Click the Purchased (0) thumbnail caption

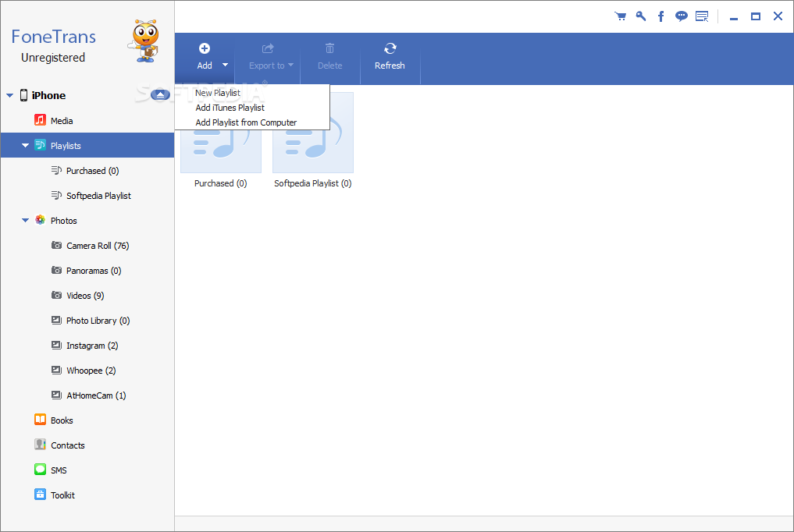point(221,183)
